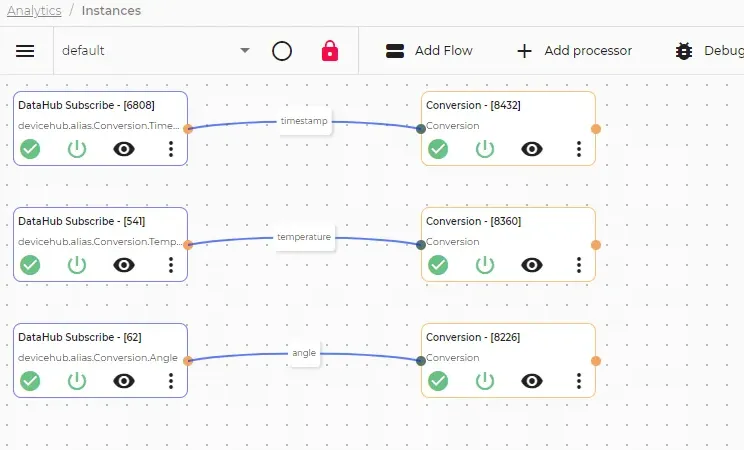This screenshot has height=450, width=744.
Task: Click status check on Conversion [8432]
Action: 438,149
